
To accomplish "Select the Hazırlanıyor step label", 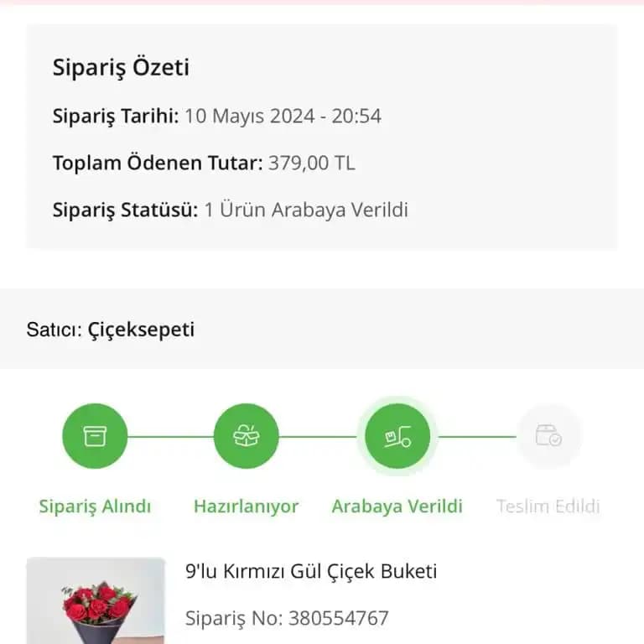I will 246,506.
